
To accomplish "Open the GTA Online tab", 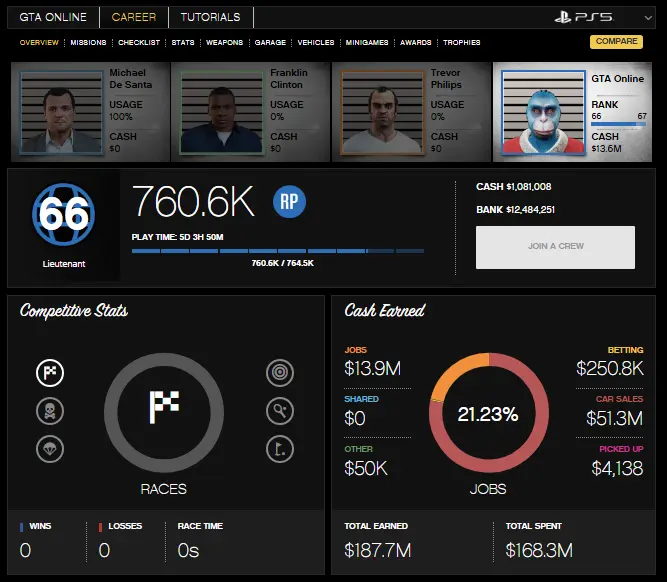I will (x=53, y=17).
